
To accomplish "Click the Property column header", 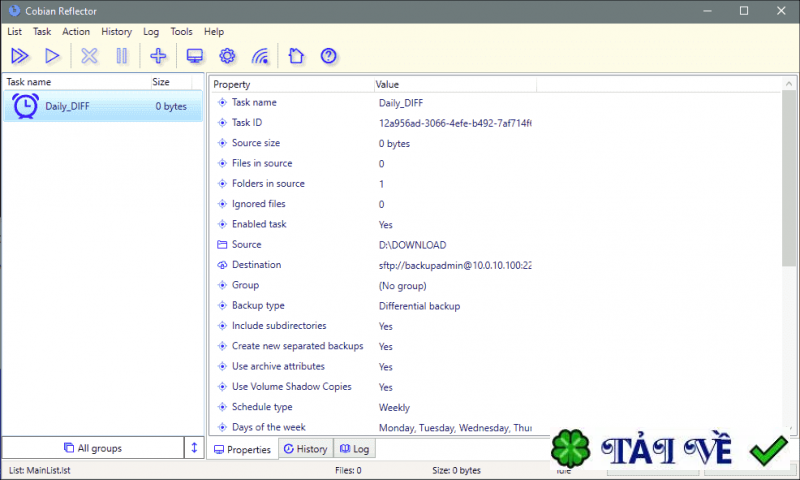I will pos(291,85).
